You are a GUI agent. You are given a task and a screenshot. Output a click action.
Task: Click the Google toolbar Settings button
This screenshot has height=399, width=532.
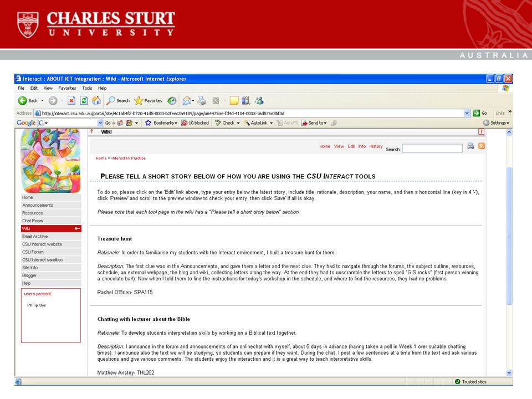(496, 123)
